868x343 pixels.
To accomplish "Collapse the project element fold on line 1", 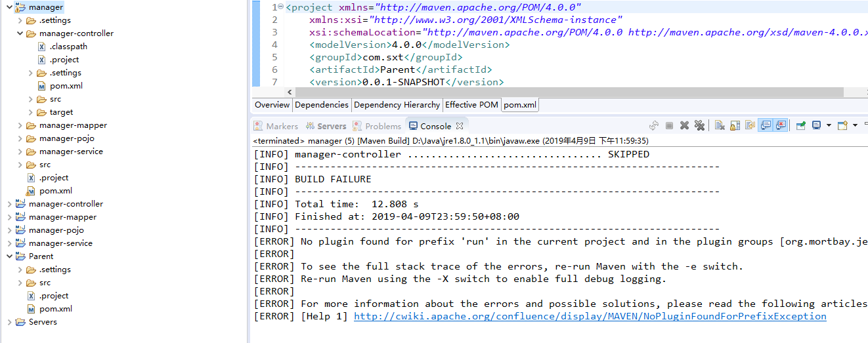I will point(281,7).
